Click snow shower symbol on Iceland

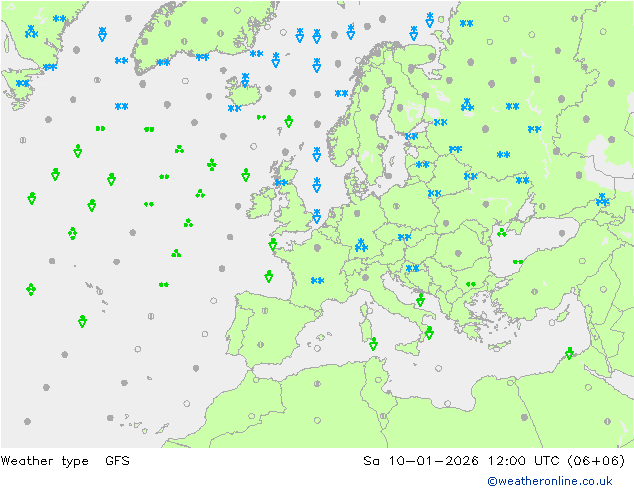click(x=245, y=80)
